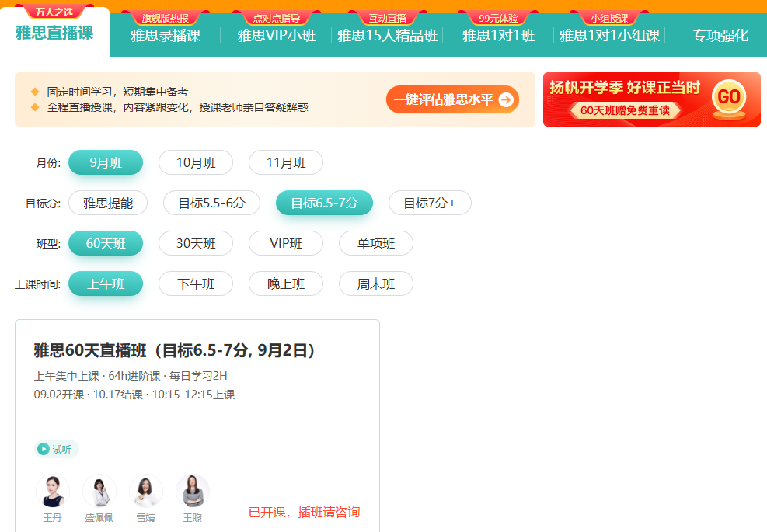The width and height of the screenshot is (767, 532).
Task: Open teacher 雷婧's avatar
Action: pyautogui.click(x=146, y=491)
